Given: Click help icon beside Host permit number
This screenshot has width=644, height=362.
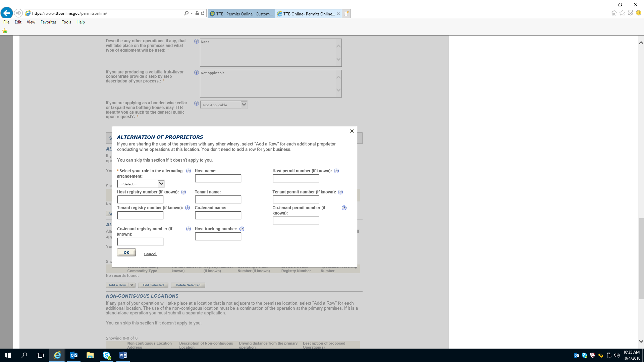Looking at the screenshot, I should (336, 171).
